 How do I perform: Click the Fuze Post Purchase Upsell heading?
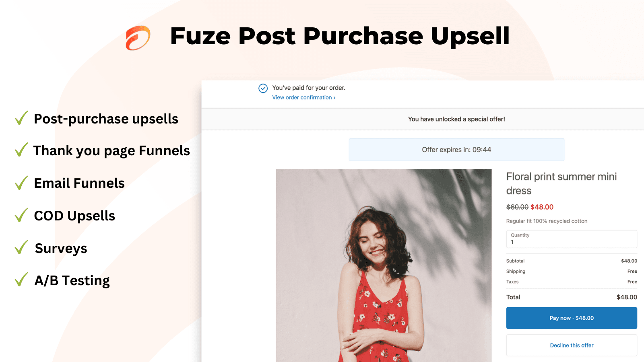[x=340, y=36]
